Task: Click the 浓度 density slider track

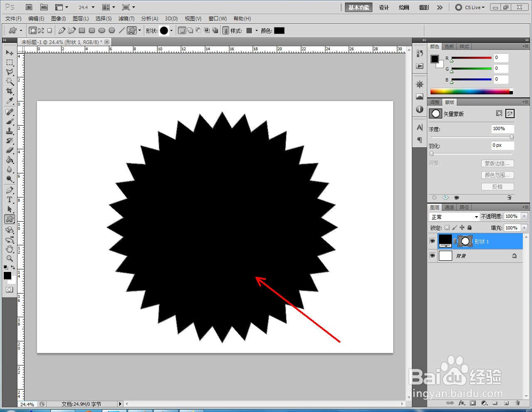Action: (471, 137)
